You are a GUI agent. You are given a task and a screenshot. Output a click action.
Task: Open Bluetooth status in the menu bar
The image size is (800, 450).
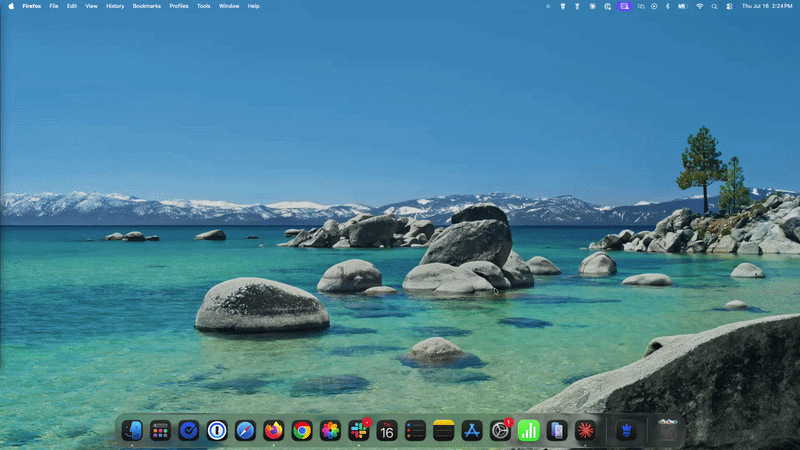tap(667, 6)
